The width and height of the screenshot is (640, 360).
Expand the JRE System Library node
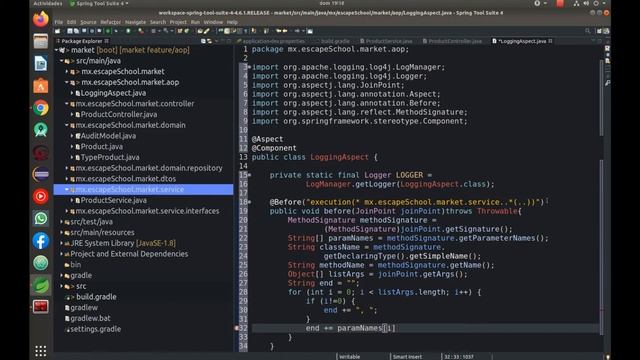pos(62,243)
